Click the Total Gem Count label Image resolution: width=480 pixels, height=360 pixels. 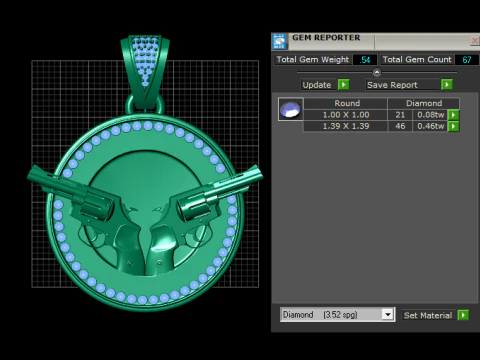click(x=417, y=60)
